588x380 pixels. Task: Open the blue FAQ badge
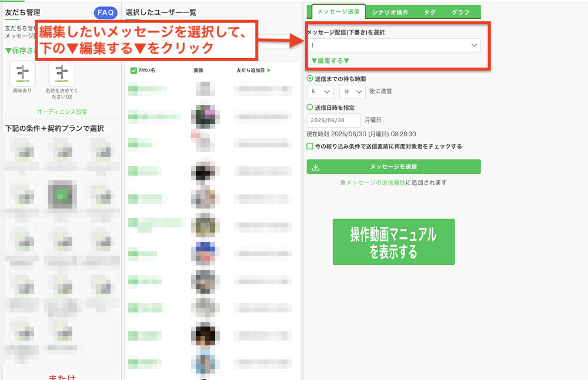105,12
